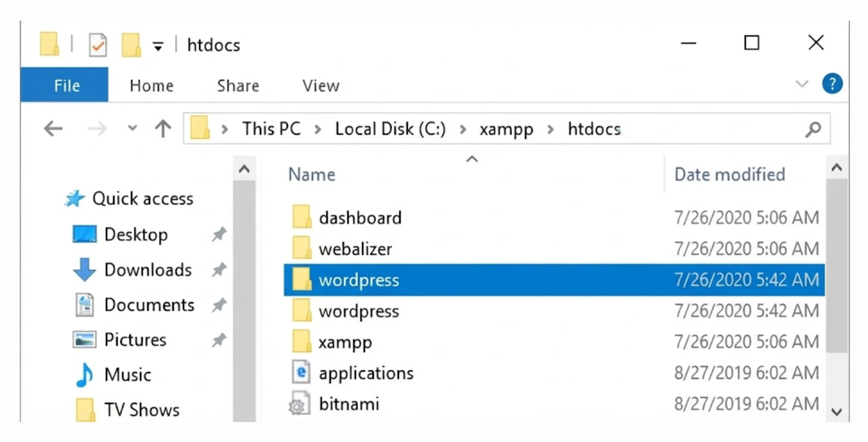Click file list scrollbar up arrow
The image size is (868, 442).
click(836, 167)
